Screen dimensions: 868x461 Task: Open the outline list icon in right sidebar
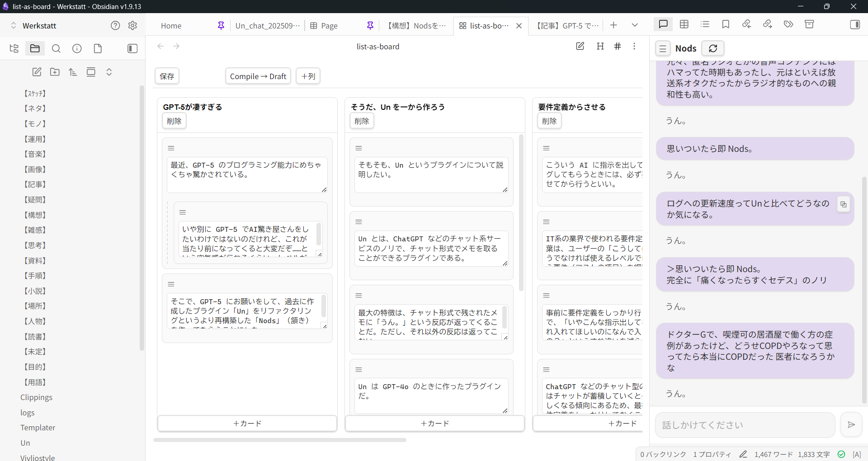[x=705, y=24]
